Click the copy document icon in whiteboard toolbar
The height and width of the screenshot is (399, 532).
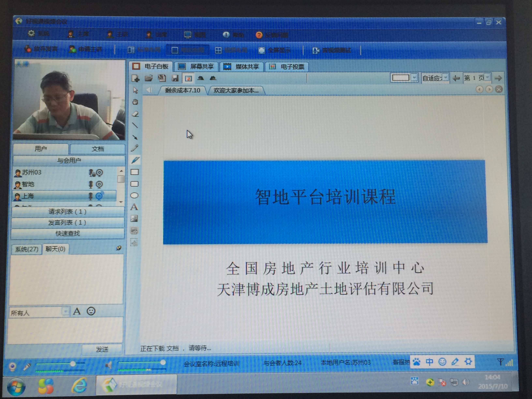pos(162,78)
